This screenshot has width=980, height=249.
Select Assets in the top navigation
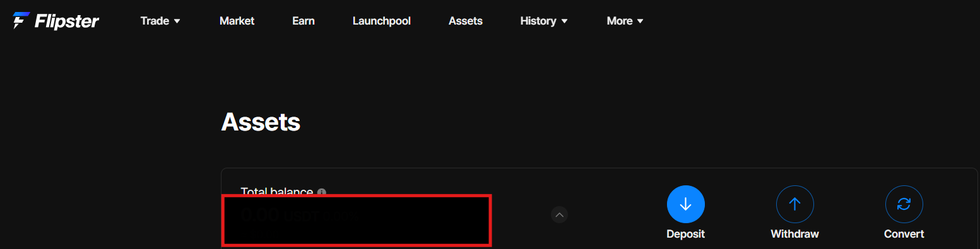tap(466, 21)
